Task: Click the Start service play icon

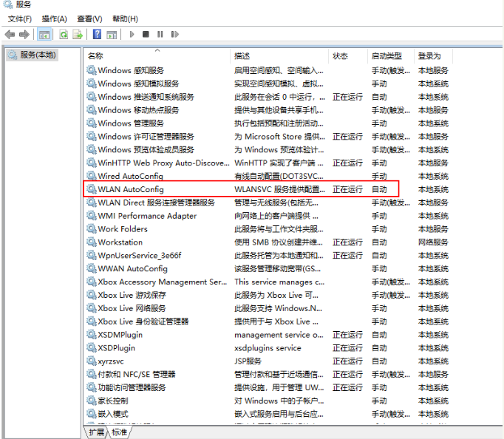Action: click(132, 34)
